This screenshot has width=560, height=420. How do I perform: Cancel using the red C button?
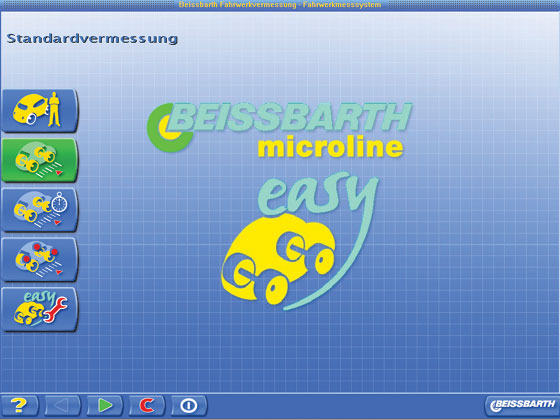click(x=146, y=405)
